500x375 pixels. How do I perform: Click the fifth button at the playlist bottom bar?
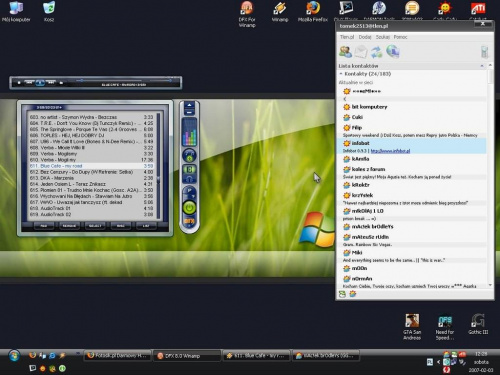(x=146, y=226)
